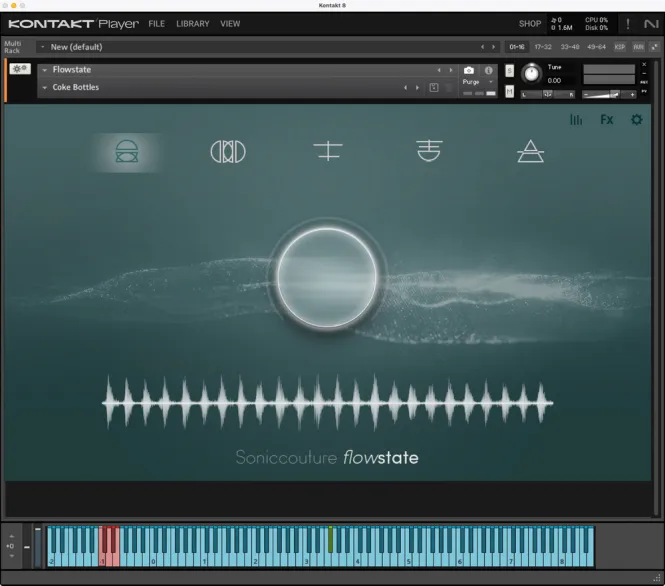Minimize the instrument header with dash button

644,73
